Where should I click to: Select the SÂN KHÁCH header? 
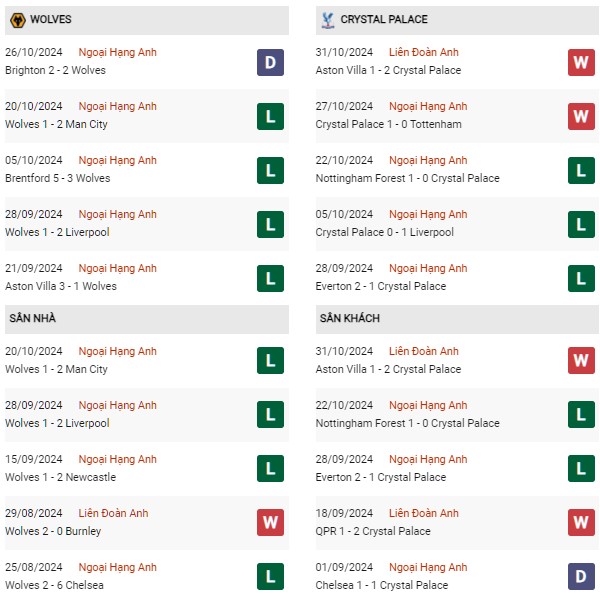tap(457, 319)
